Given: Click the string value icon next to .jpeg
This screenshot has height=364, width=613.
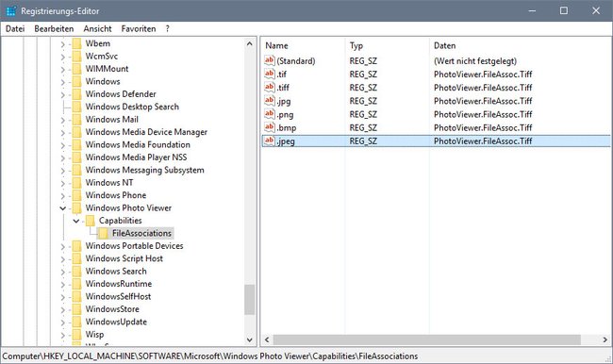Looking at the screenshot, I should (270, 141).
